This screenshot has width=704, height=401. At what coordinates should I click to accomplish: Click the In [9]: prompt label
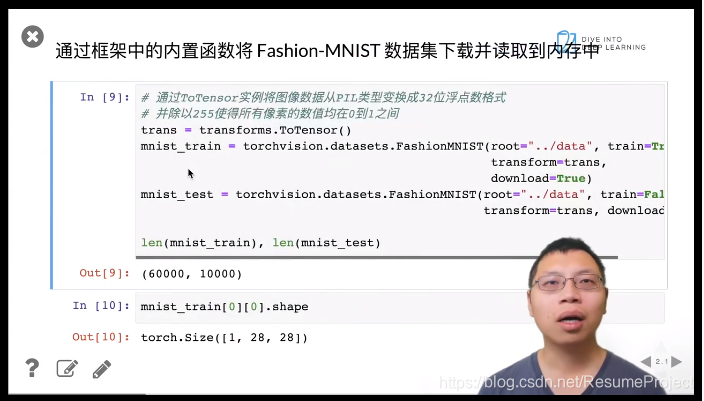pyautogui.click(x=105, y=97)
